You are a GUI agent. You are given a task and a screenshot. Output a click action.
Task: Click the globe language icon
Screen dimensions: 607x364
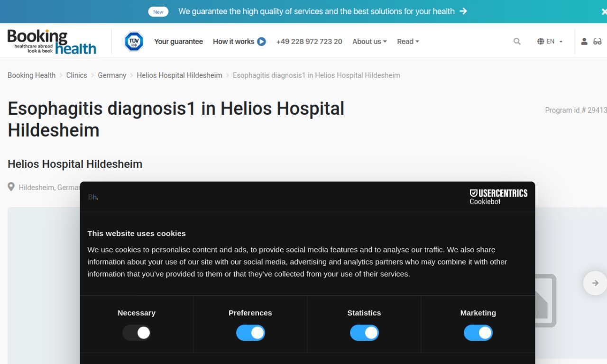pos(541,42)
